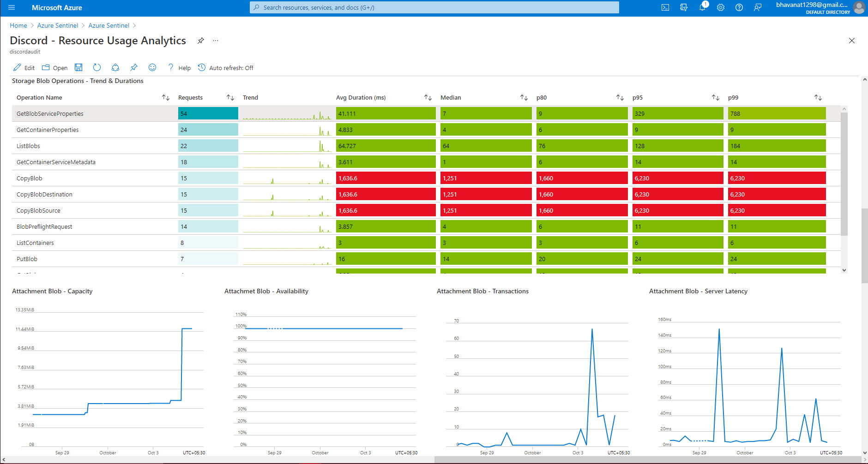Viewport: 868px width, 464px height.
Task: Select the CopyBlobSource operation name
Action: (x=38, y=210)
